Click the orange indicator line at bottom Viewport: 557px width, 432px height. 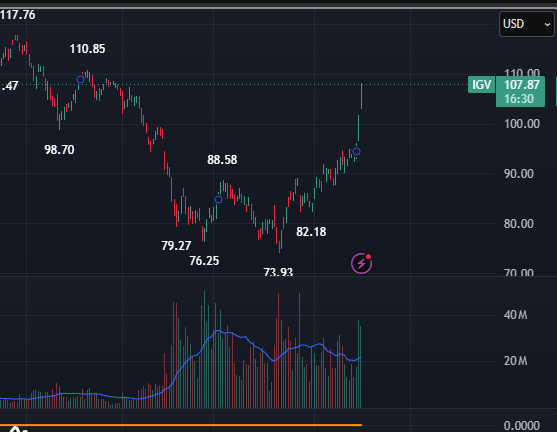(181, 425)
